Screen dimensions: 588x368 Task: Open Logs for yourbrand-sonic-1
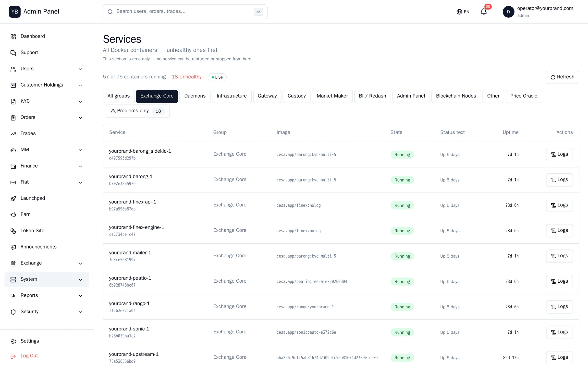559,332
